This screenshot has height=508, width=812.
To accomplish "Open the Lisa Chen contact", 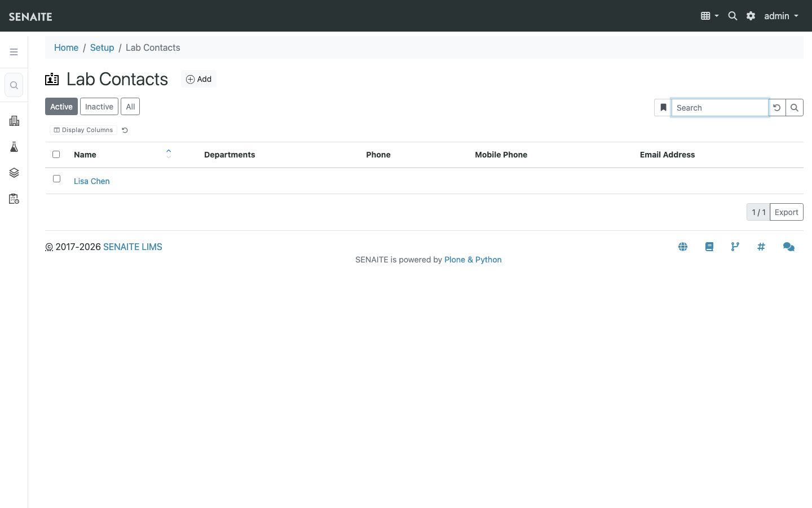I will [x=92, y=181].
